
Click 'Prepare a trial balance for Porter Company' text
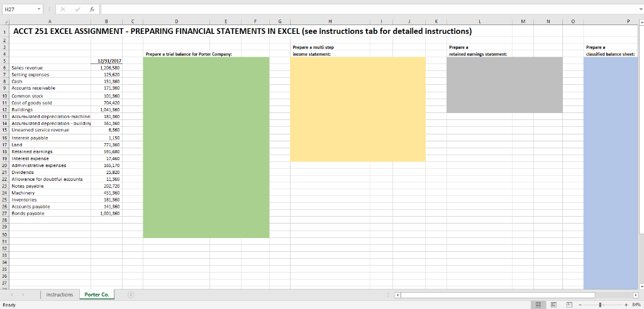pos(189,54)
